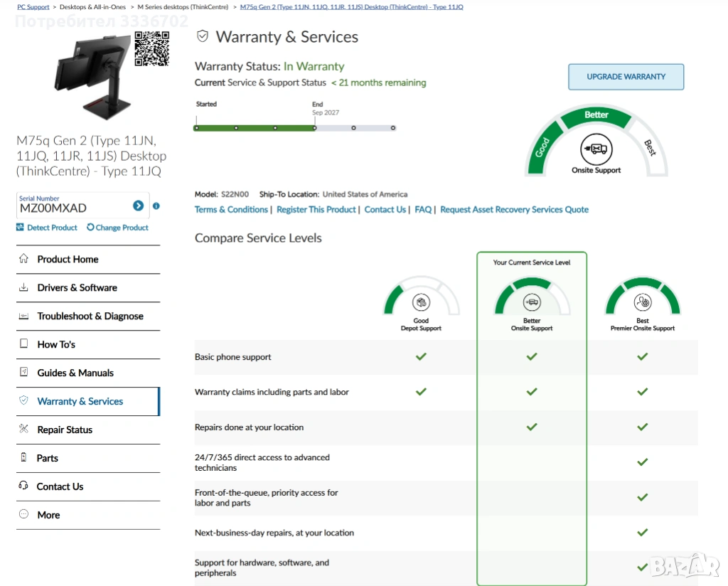The height and width of the screenshot is (586, 728).
Task: Select How To's in the sidebar
Action: [23, 344]
